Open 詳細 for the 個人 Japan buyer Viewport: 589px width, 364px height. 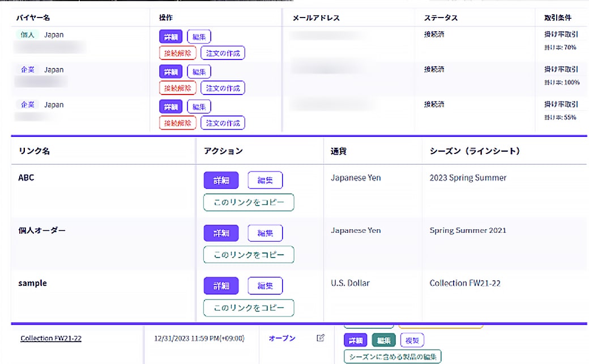pyautogui.click(x=171, y=37)
